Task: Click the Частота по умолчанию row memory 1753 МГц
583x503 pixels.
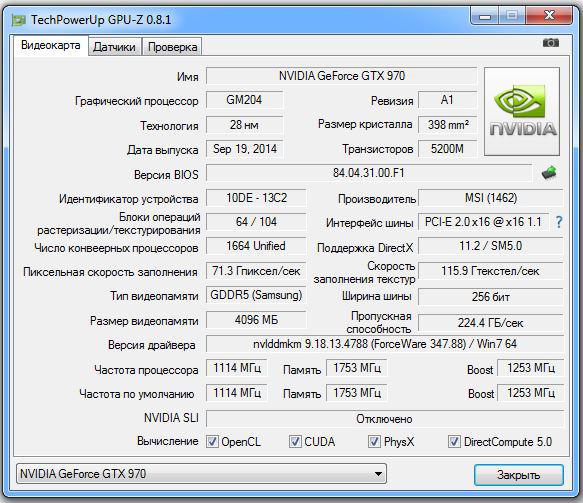Action: [x=357, y=393]
